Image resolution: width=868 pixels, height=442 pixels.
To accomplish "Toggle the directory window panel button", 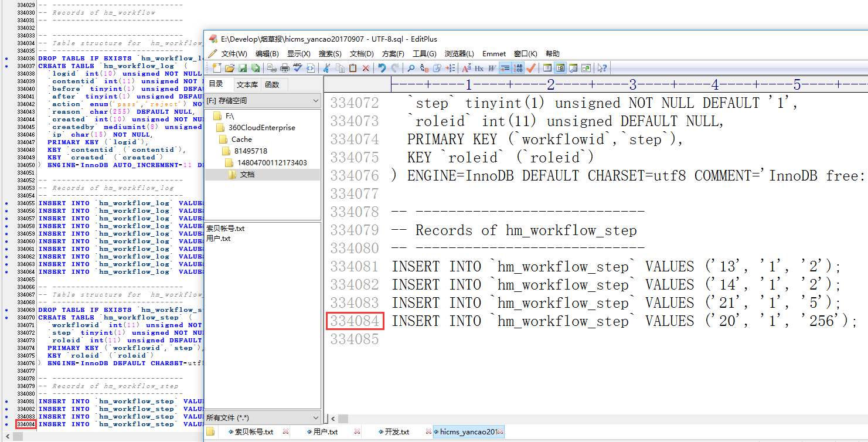I will click(560, 69).
